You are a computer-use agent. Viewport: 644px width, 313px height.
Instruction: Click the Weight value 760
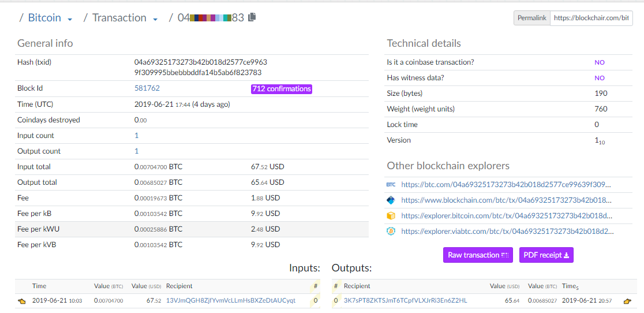pyautogui.click(x=601, y=109)
